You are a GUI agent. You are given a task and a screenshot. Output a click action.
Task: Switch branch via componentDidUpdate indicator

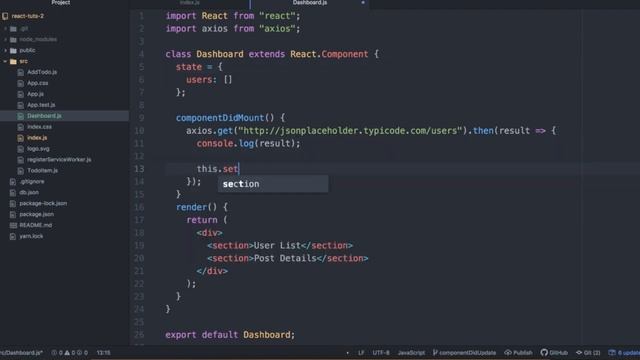[464, 353]
